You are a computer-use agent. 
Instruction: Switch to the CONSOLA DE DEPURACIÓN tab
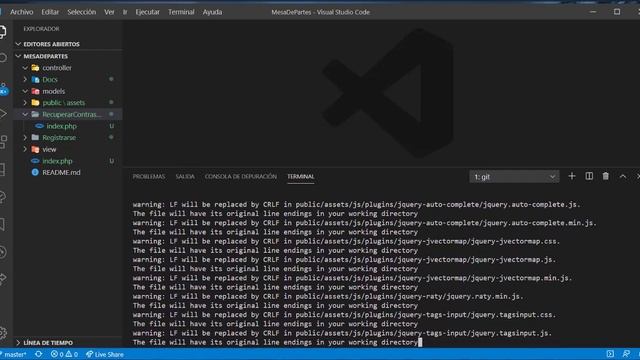[241, 176]
